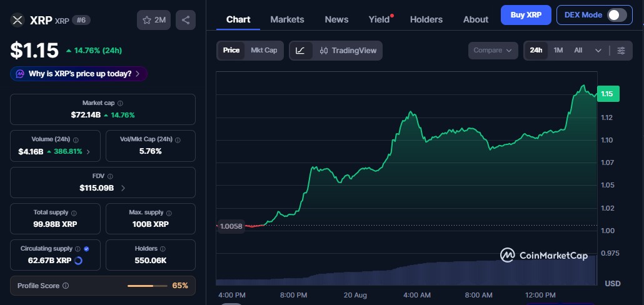Viewport: 644px width, 305px height.
Task: Click Why is XRP's price up today
Action: click(80, 74)
